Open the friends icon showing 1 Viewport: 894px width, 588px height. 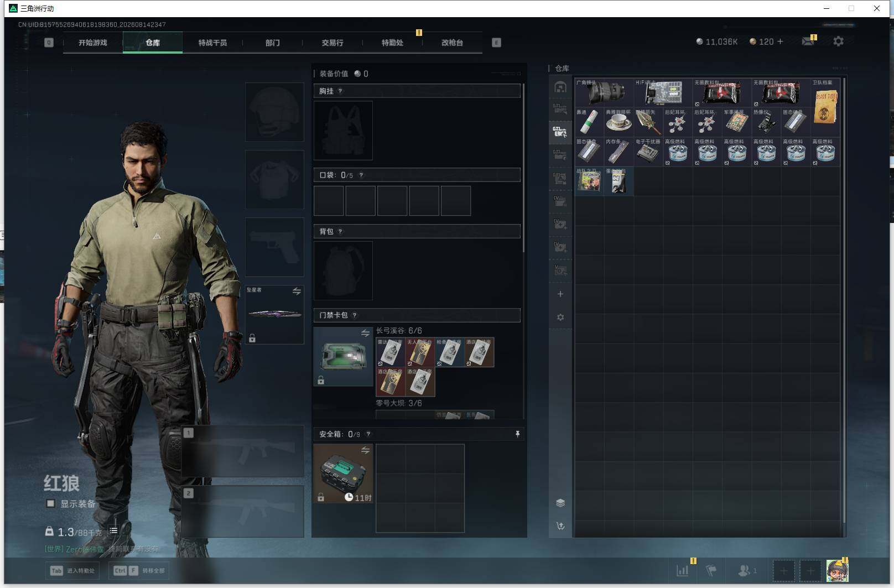pyautogui.click(x=747, y=570)
